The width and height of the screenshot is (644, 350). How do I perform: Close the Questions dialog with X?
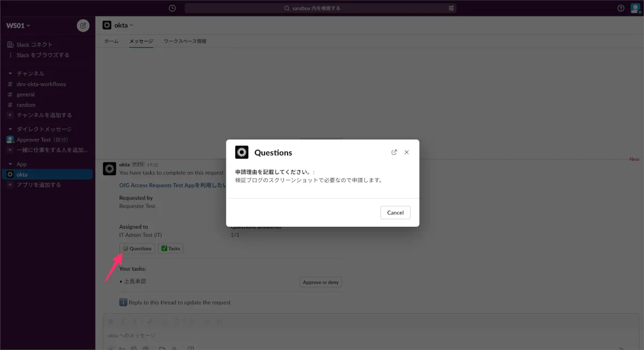click(x=407, y=152)
